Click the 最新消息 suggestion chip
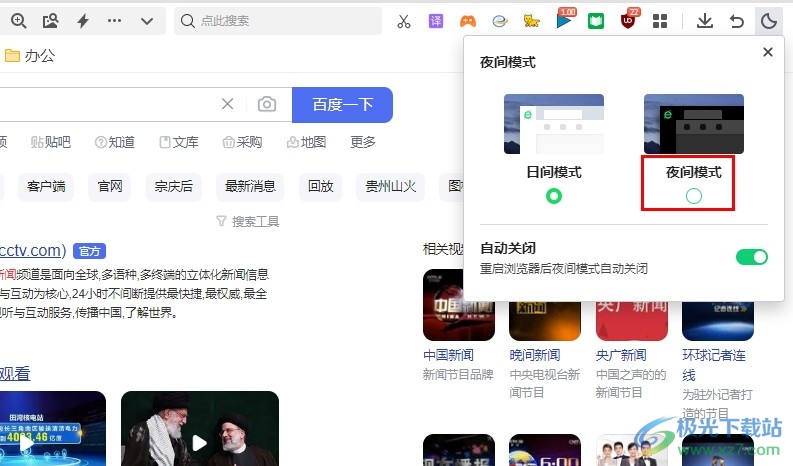This screenshot has height=466, width=793. (250, 187)
